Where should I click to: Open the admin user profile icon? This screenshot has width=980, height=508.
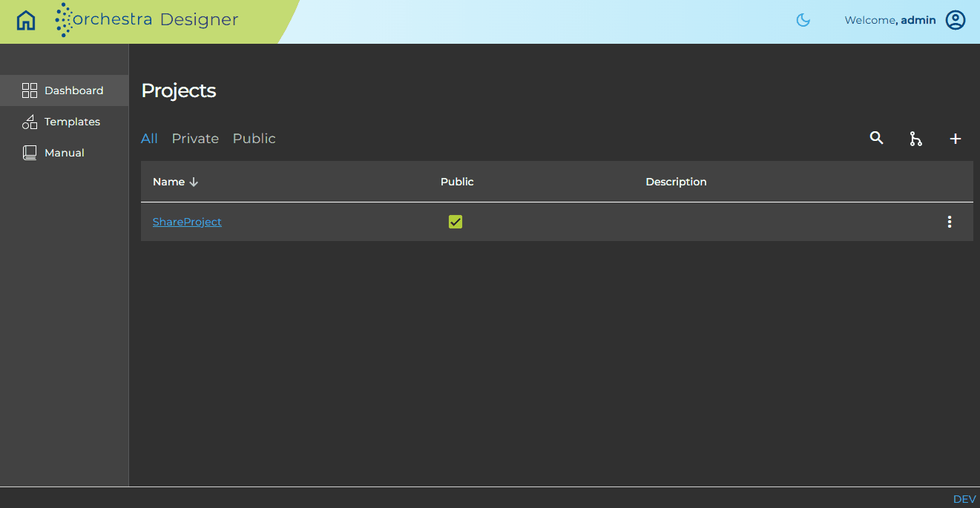pos(956,20)
